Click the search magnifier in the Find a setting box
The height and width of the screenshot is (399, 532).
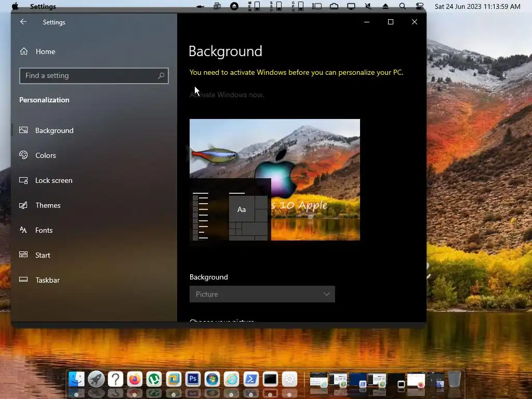tap(161, 76)
